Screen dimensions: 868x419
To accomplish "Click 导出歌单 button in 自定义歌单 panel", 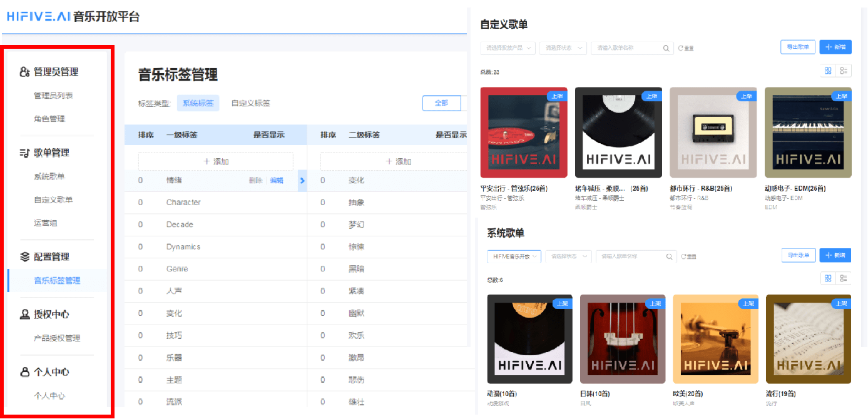I will pyautogui.click(x=797, y=47).
